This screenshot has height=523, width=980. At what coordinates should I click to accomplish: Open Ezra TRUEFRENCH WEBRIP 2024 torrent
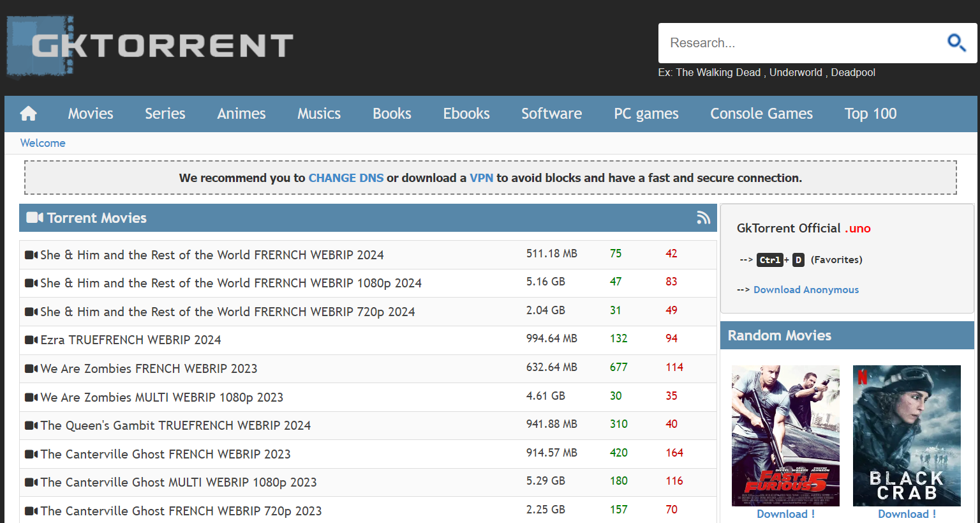pyautogui.click(x=131, y=340)
